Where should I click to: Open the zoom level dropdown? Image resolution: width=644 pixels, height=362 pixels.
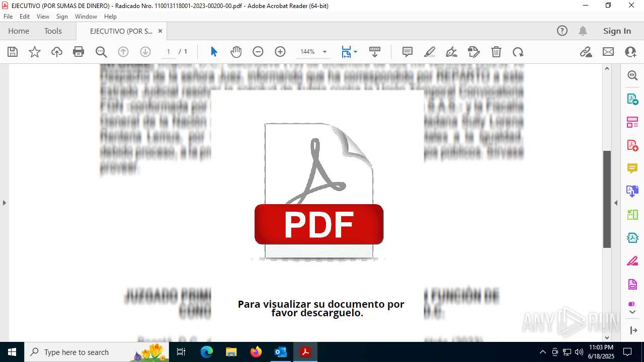coord(325,52)
